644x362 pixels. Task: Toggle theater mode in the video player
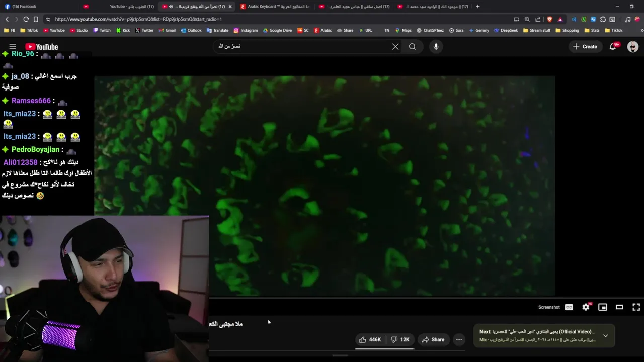pyautogui.click(x=619, y=307)
